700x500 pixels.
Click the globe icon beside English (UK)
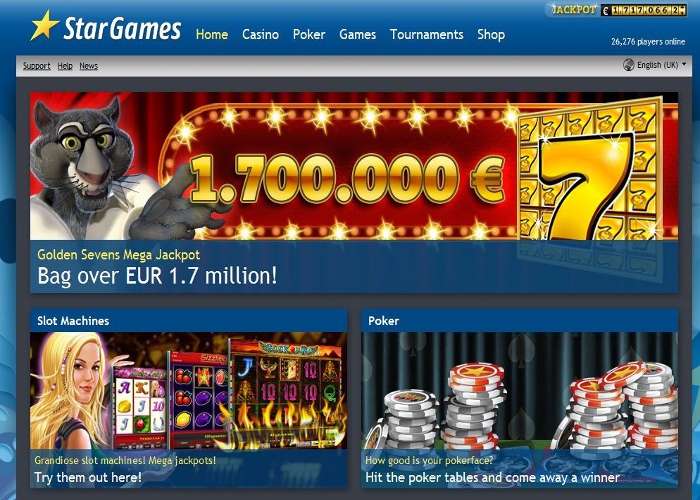629,65
